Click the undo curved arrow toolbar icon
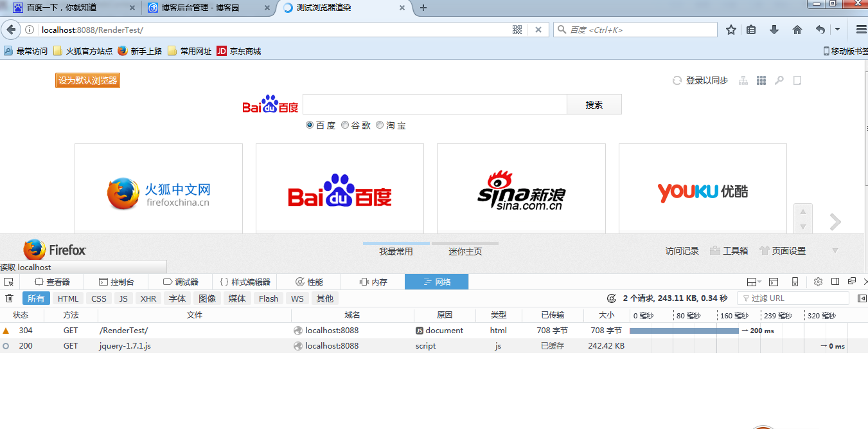The height and width of the screenshot is (429, 868). pyautogui.click(x=820, y=30)
